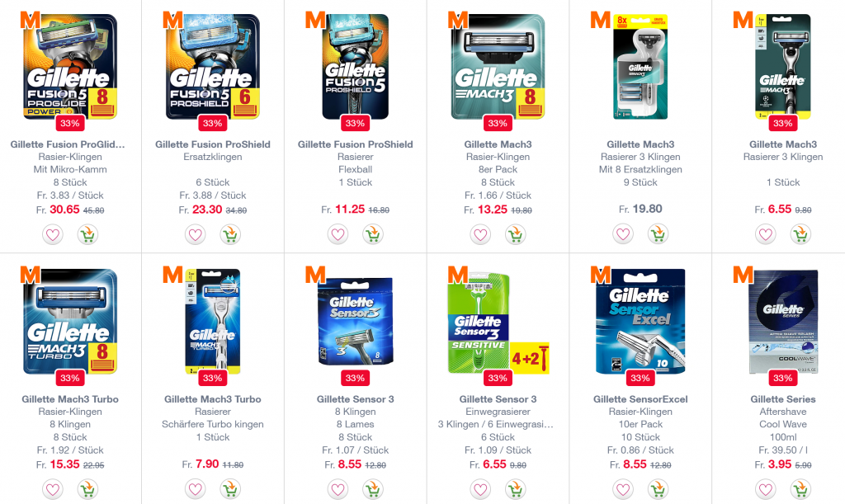Favorite the Gillette Series Cool Wave Aftershave
The height and width of the screenshot is (504, 845).
[765, 489]
